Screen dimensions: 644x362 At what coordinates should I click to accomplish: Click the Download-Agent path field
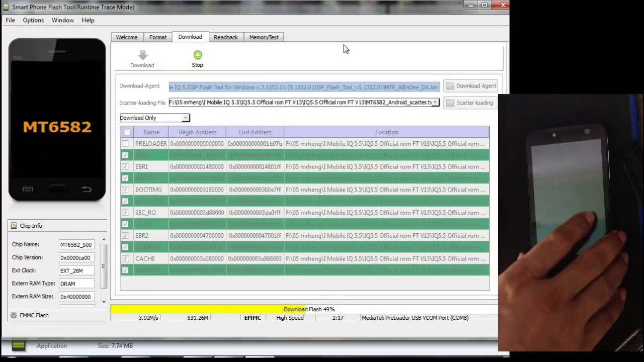(x=304, y=87)
